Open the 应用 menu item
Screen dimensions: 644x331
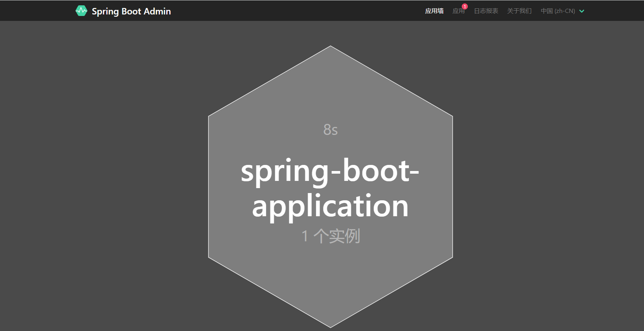[459, 11]
